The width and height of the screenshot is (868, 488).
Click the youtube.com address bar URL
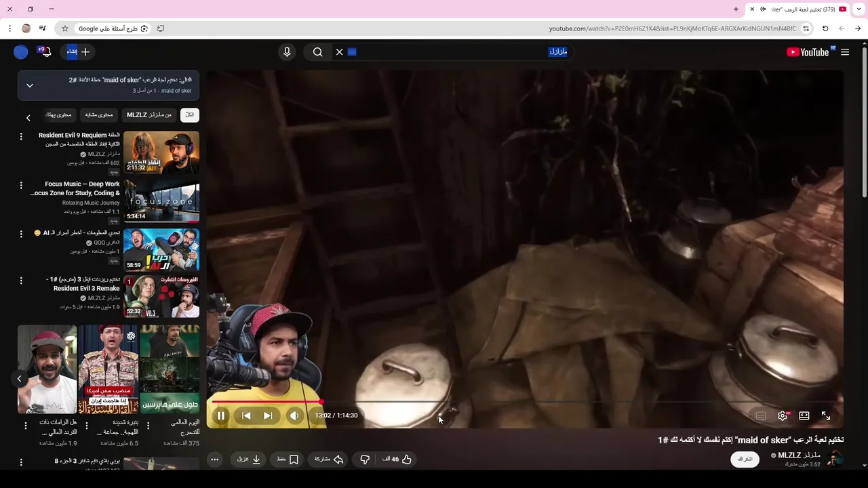tap(673, 28)
